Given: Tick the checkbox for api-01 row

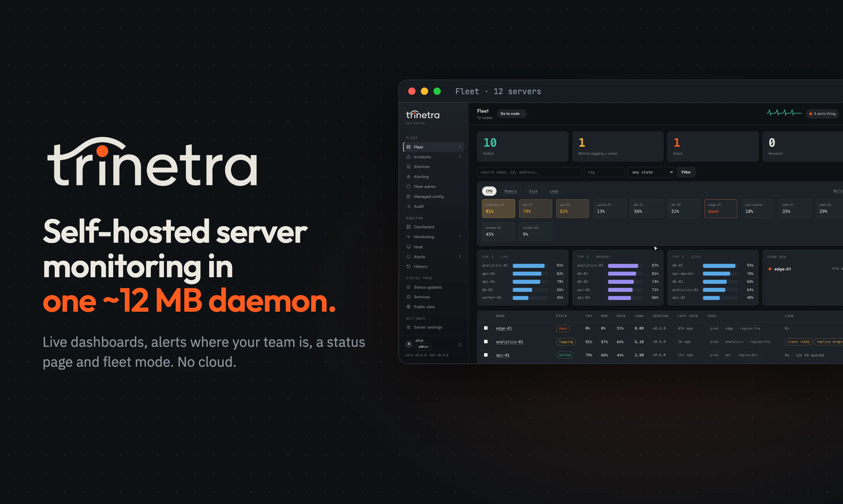Looking at the screenshot, I should (x=486, y=355).
